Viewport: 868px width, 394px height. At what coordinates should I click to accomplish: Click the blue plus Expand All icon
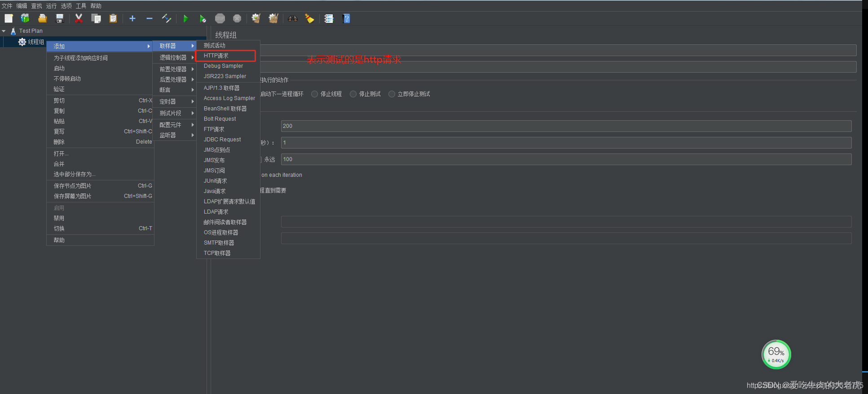coord(132,18)
